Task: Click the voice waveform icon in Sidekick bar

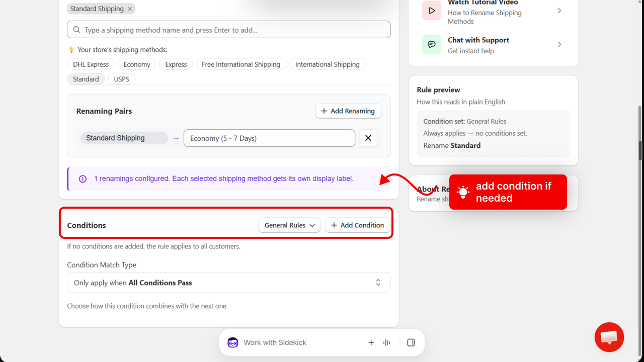Action: [x=386, y=342]
